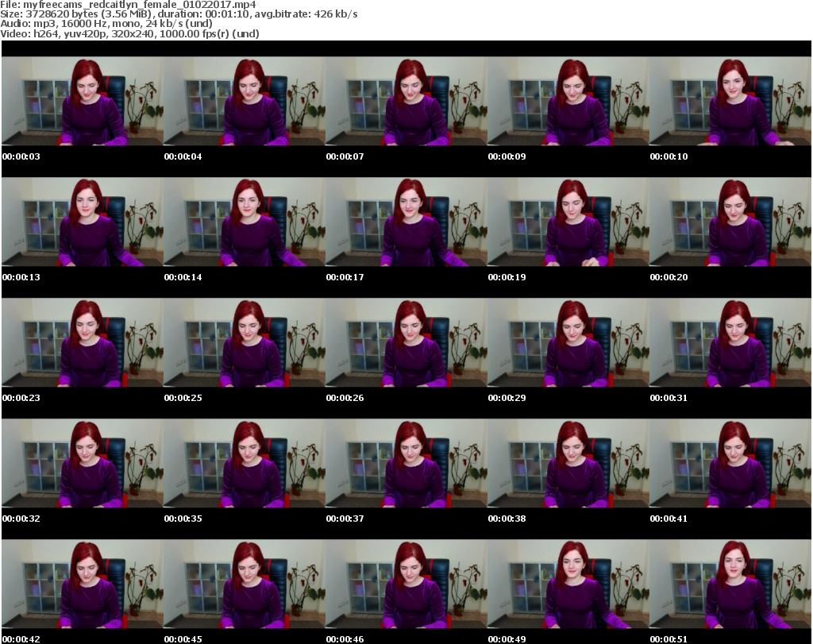
Task: Pick the frame stamped 00:00:23
Action: [x=83, y=343]
